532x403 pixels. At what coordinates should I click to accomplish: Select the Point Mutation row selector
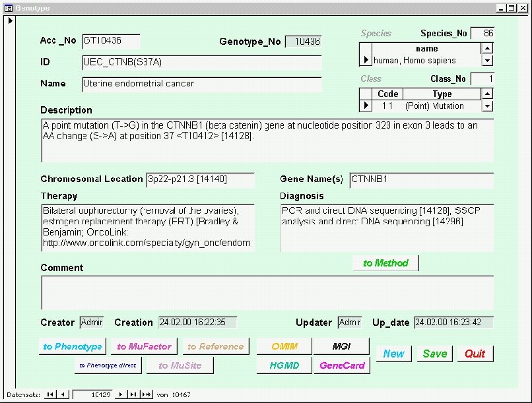coord(366,106)
